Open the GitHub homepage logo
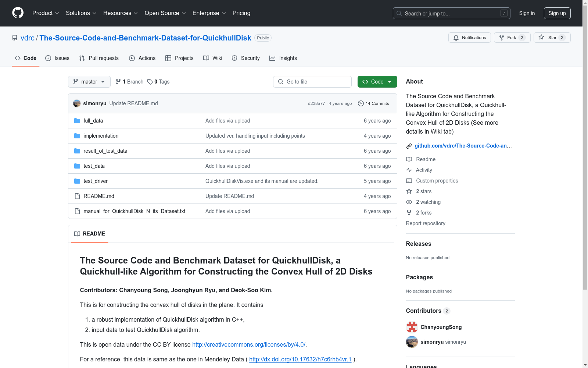This screenshot has width=588, height=368. click(18, 13)
